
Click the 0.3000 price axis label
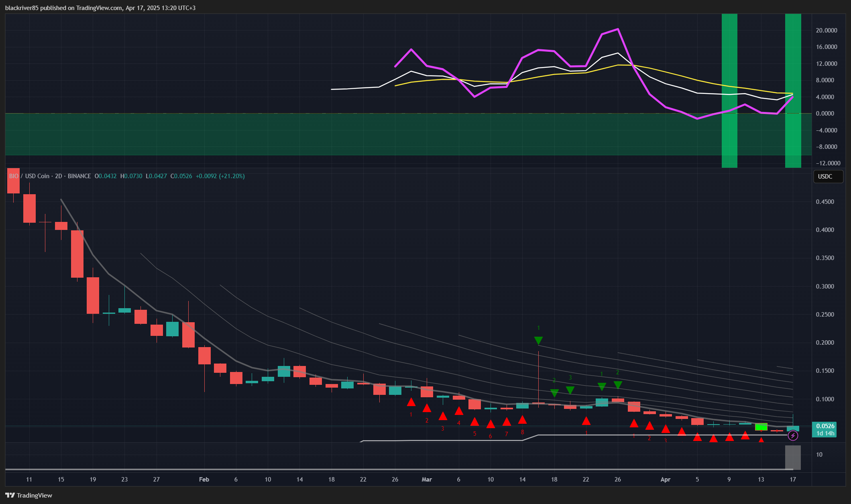pyautogui.click(x=825, y=287)
